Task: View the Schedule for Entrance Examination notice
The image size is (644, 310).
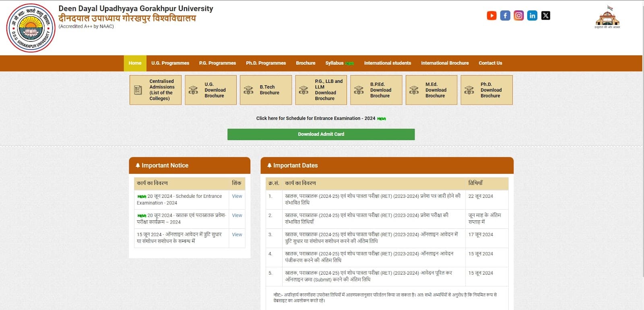Action: [237, 196]
